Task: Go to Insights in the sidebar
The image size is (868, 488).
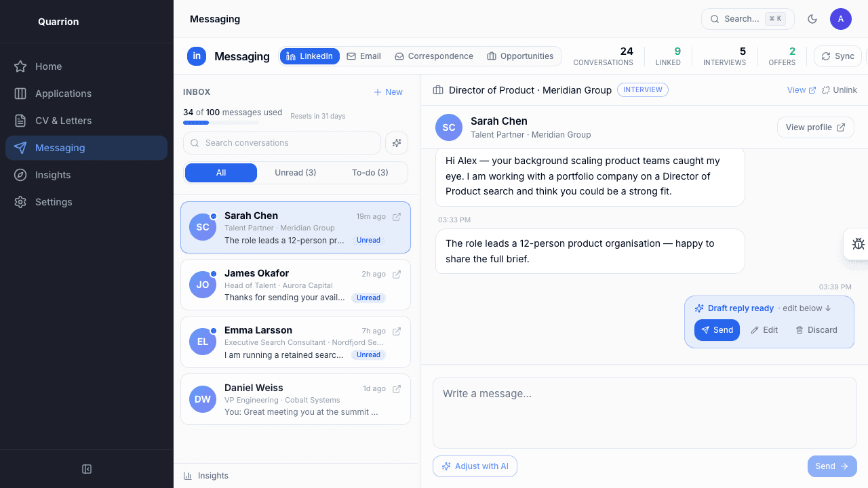Action: [x=86, y=175]
